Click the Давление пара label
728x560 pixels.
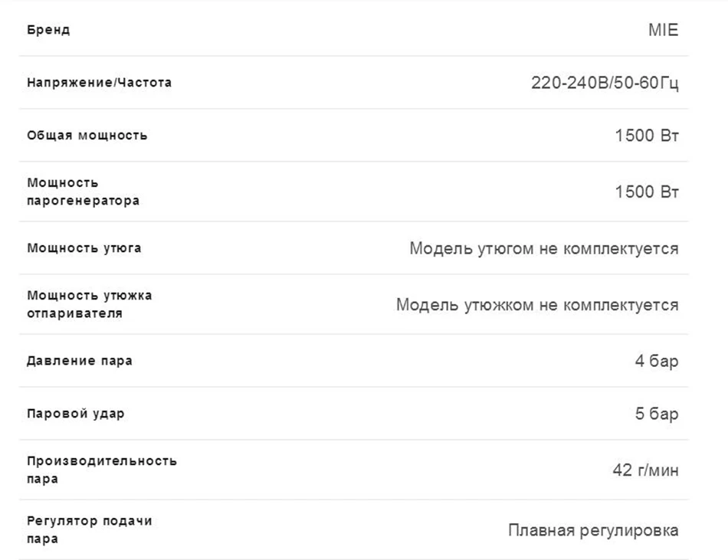click(x=80, y=361)
